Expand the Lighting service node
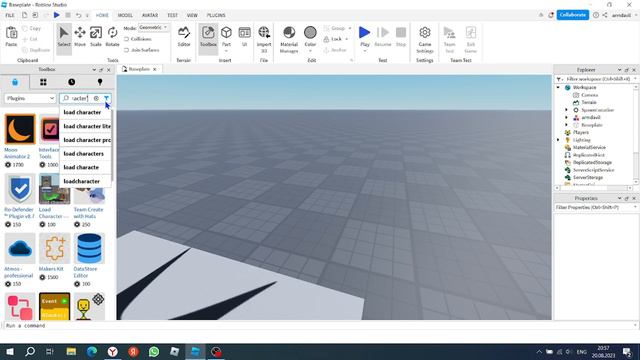The height and width of the screenshot is (360, 640). point(558,140)
